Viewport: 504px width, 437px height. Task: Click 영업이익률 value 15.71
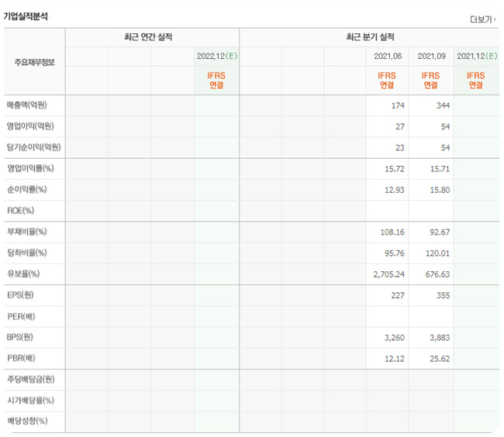pos(440,169)
